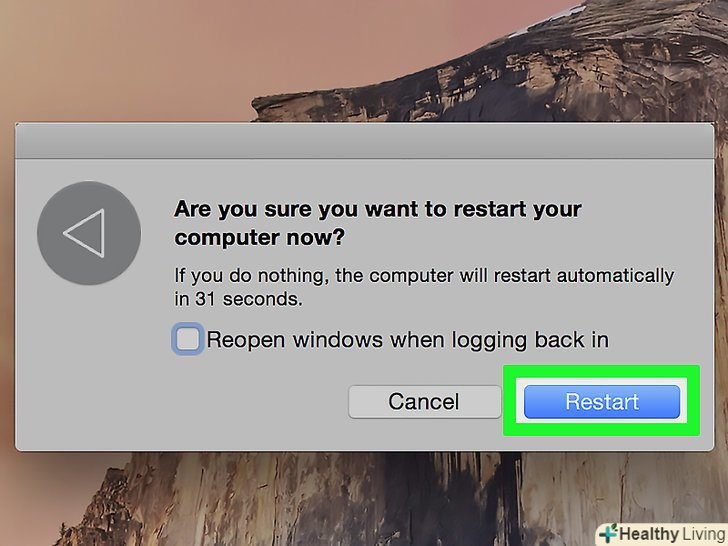Click the gray gap between Cancel and Restart
The image size is (728, 546).
point(512,402)
